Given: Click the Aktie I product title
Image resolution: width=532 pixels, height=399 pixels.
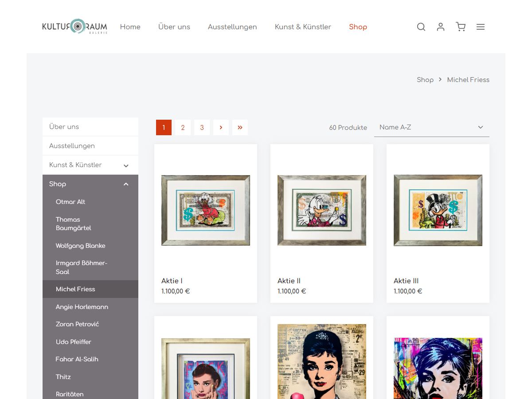Looking at the screenshot, I should pos(172,281).
